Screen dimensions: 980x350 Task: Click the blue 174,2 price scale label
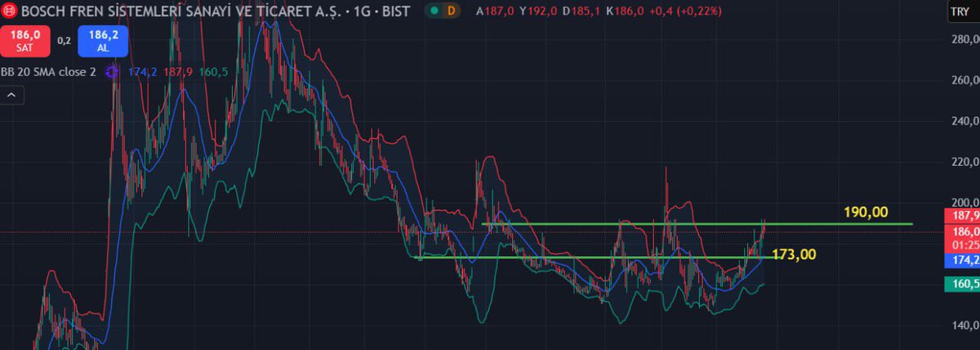(x=964, y=260)
